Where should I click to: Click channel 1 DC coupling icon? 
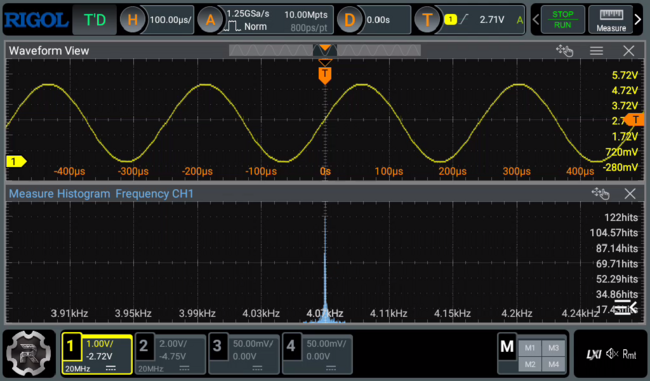pyautogui.click(x=111, y=368)
